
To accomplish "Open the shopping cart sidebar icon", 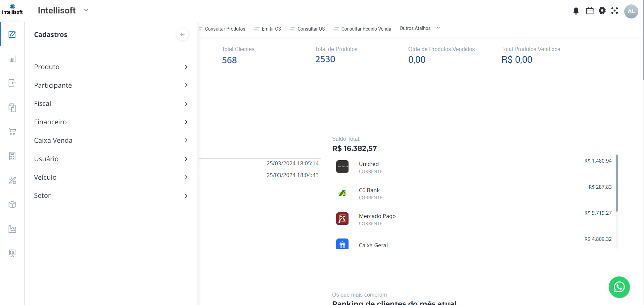I will 12,132.
